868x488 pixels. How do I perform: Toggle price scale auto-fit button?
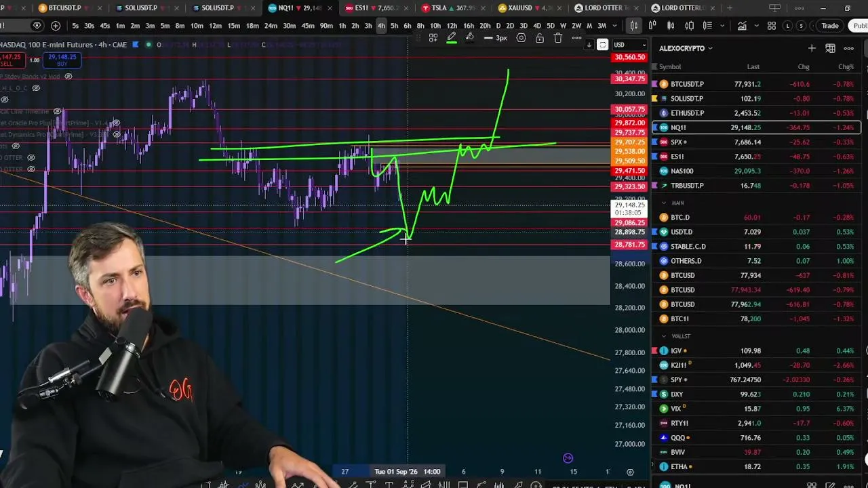(602, 45)
